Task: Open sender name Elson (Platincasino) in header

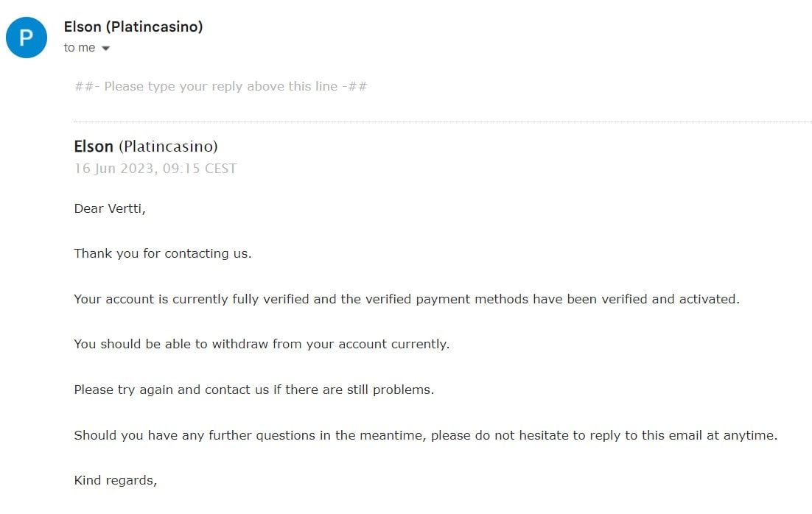Action: [x=133, y=27]
